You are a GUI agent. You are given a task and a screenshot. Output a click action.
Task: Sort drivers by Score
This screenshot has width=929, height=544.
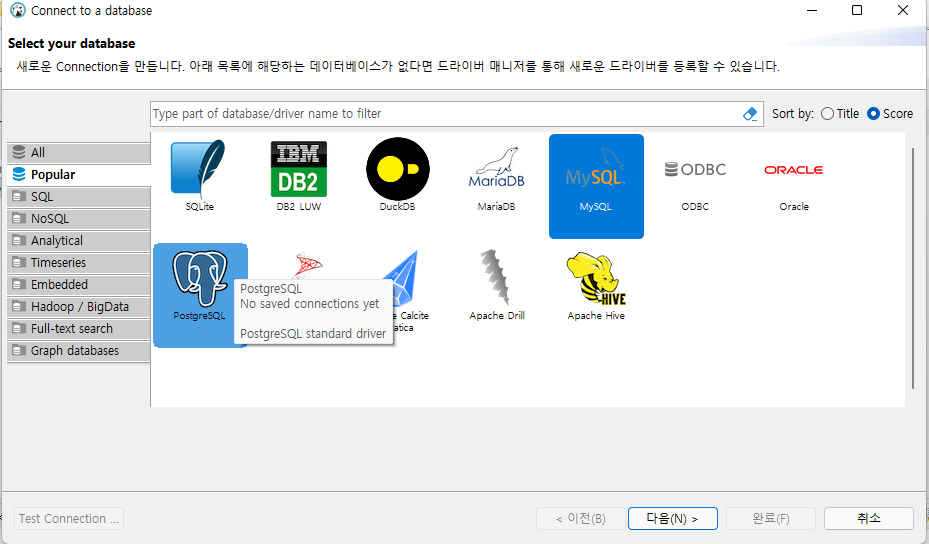tap(890, 114)
